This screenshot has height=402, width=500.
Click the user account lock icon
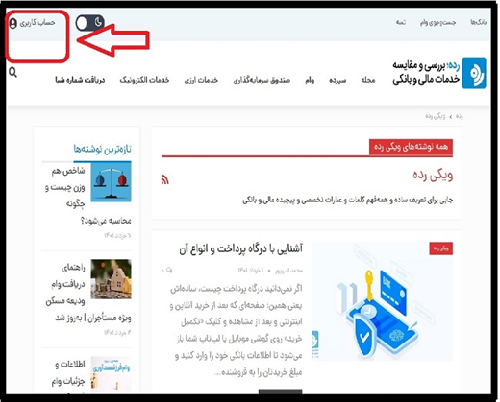(x=13, y=24)
